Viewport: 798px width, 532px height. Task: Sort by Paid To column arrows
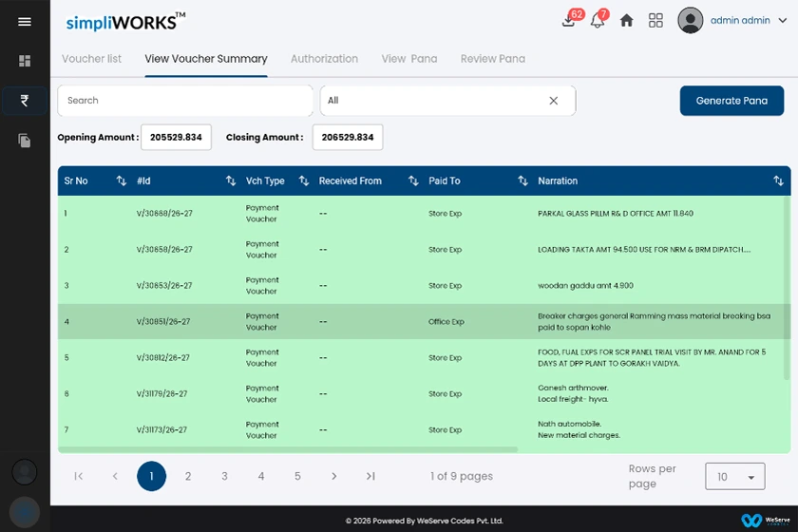click(522, 180)
